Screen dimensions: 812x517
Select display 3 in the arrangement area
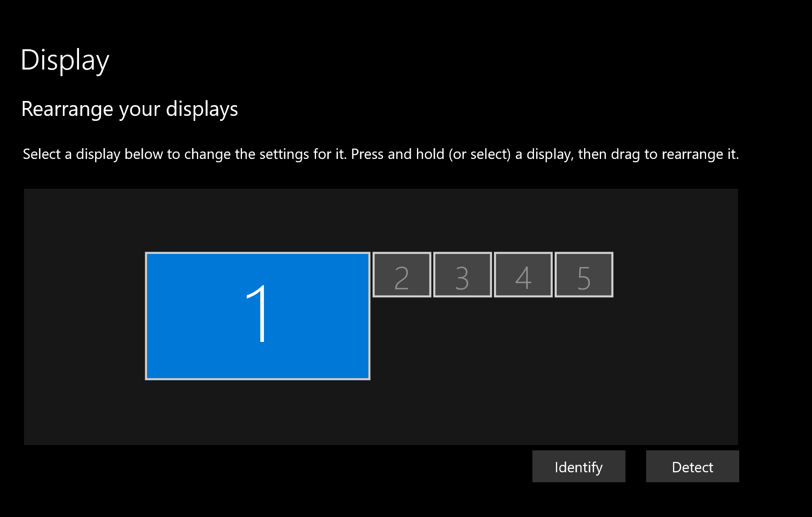click(x=462, y=274)
